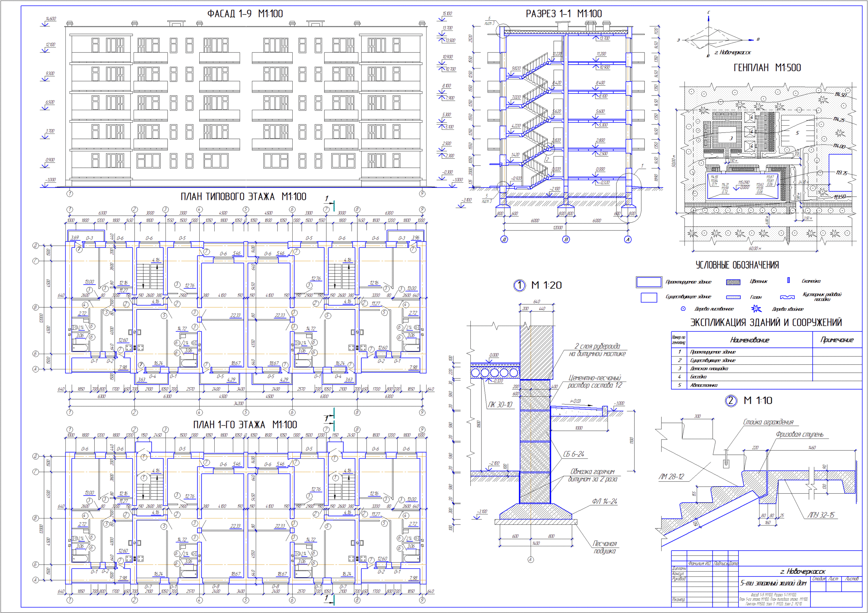
Task: Click the 'ЭКСПЛИКАЦИЯ ЗДАНИЙ И СООРУЖЕНИЙ' heading
Action: pos(766,322)
